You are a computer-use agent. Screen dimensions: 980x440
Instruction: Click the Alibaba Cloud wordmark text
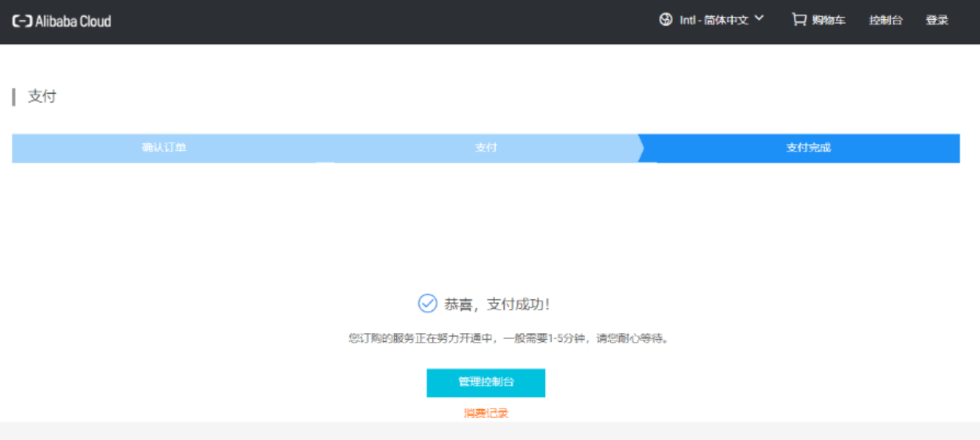coord(73,21)
